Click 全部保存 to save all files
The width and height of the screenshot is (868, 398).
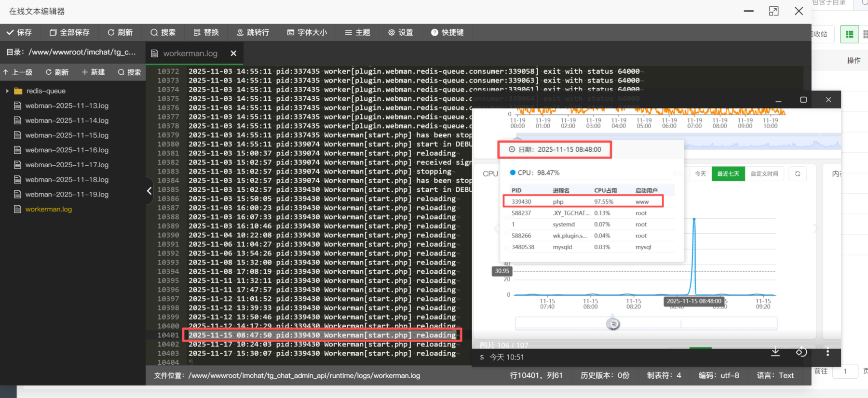point(69,32)
